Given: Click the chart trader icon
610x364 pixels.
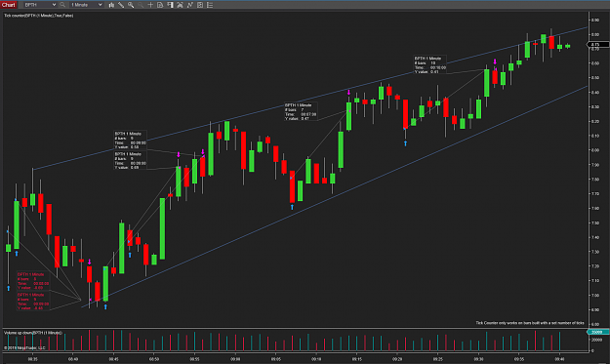Looking at the screenshot, I should (170, 5).
